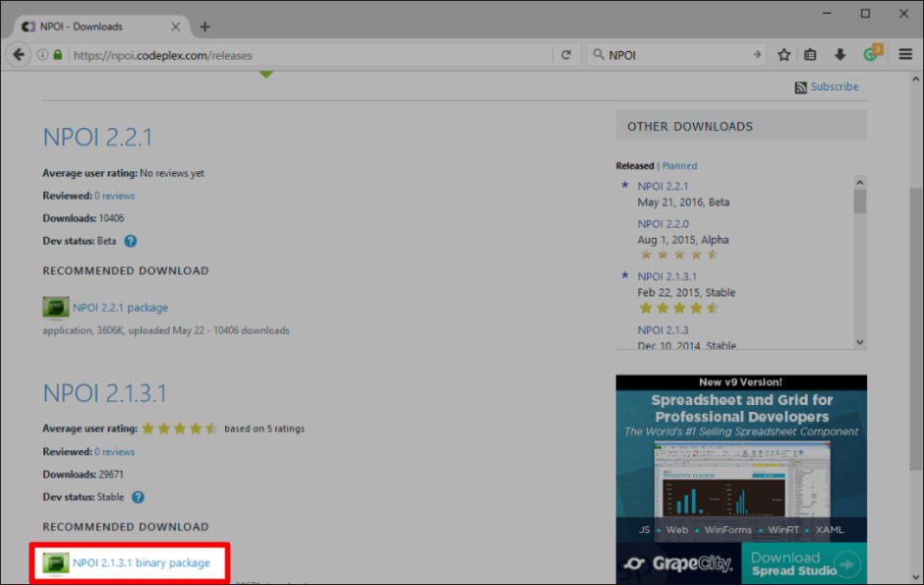Open the downloads arrow in the toolbar
This screenshot has width=924, height=585.
[x=839, y=55]
